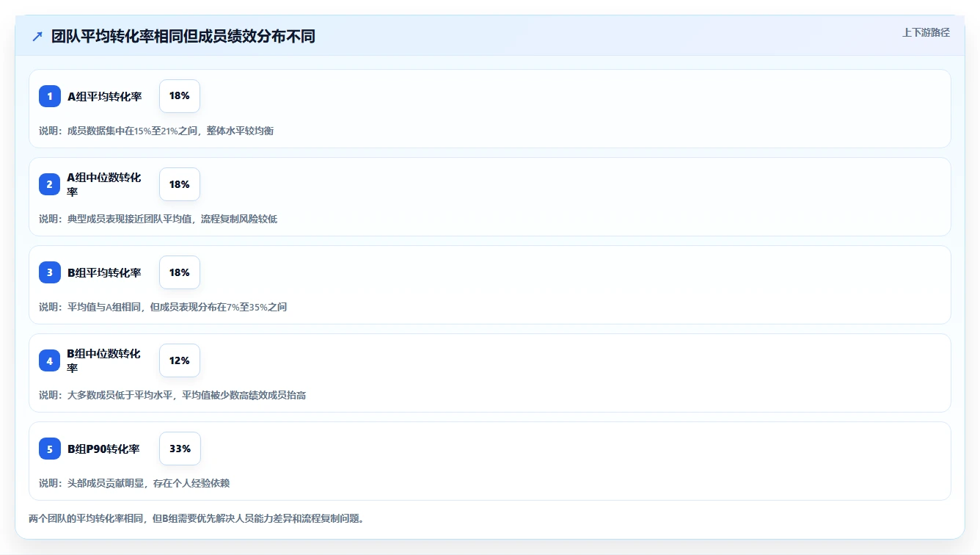This screenshot has height=555, width=980.
Task: Click the step 3 number badge
Action: pos(50,272)
